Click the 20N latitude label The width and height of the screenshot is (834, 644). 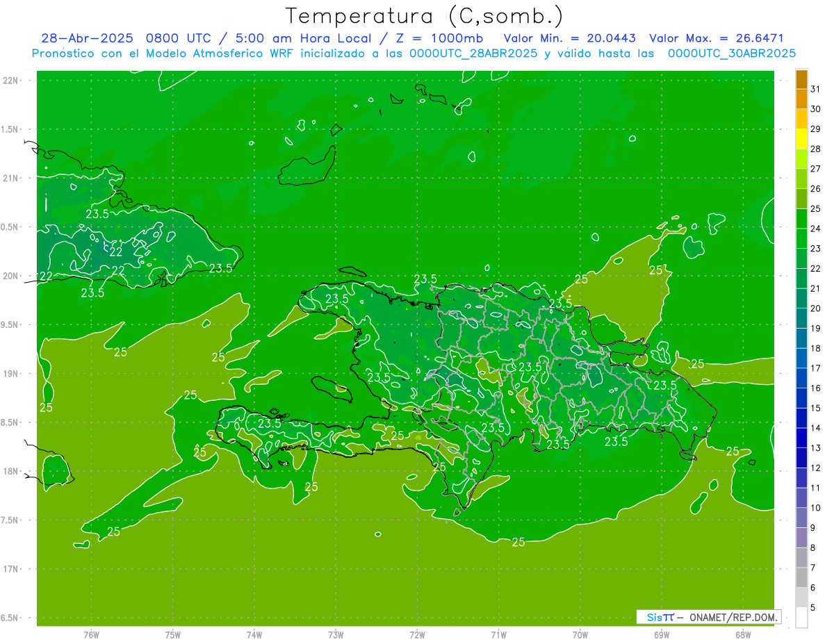pos(10,276)
